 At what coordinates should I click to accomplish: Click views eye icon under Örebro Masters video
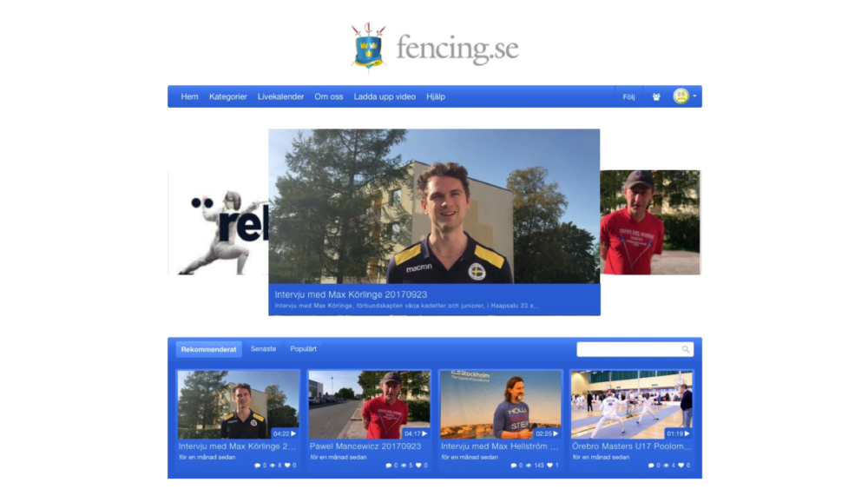click(666, 466)
